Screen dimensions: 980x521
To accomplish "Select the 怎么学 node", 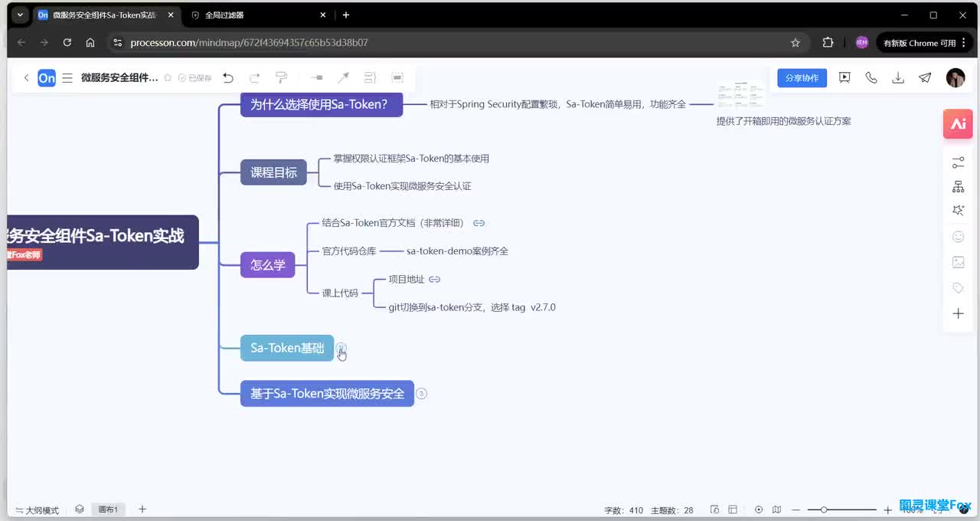I will pyautogui.click(x=267, y=265).
